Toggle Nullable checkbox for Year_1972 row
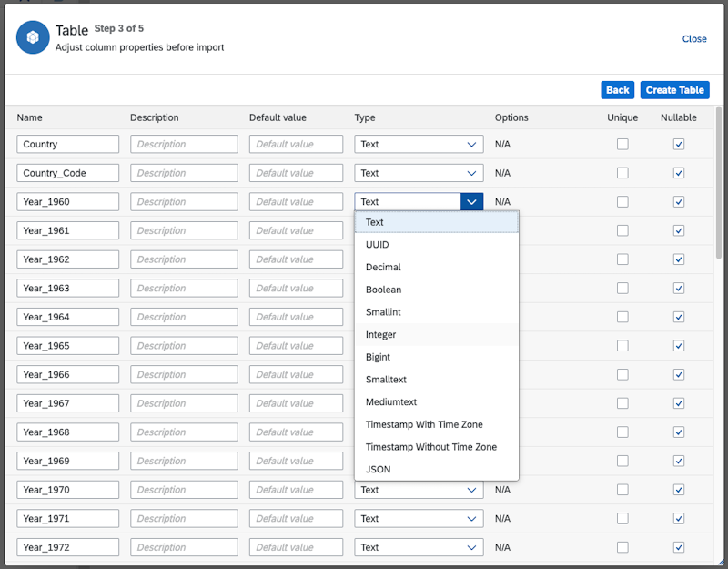728x569 pixels. 678,547
